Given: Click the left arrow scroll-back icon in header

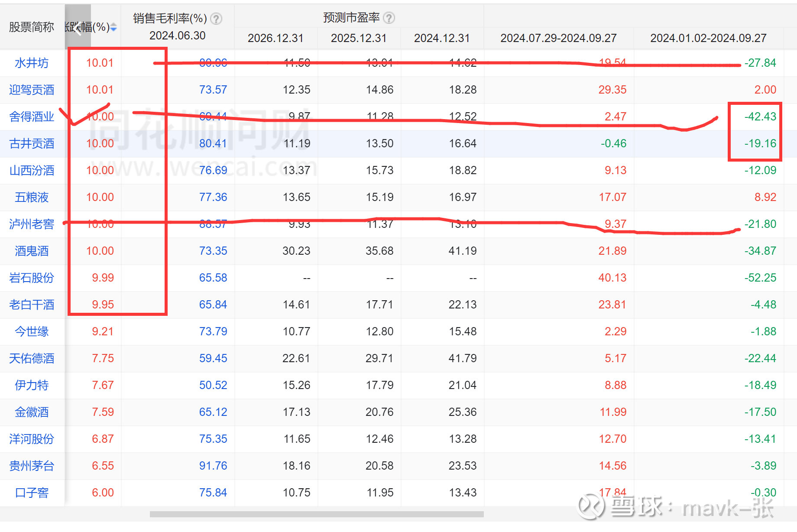Looking at the screenshot, I should (x=78, y=29).
